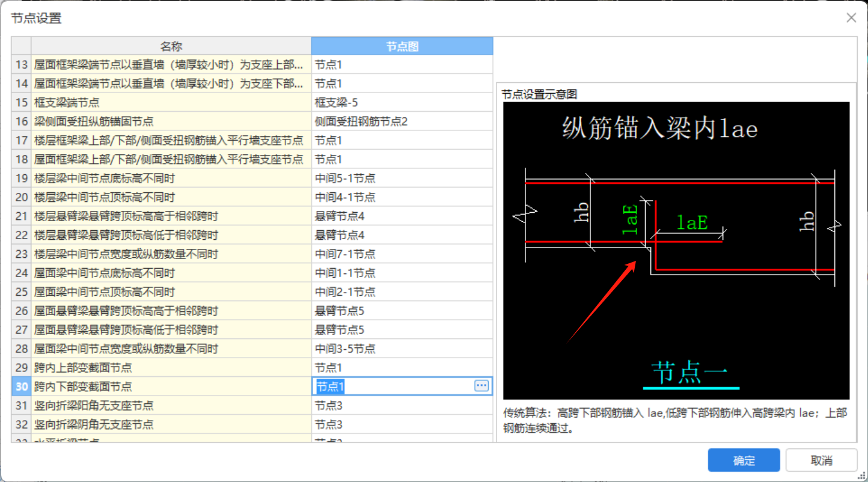The image size is (868, 482).
Task: Click the 节点设置示意图 label
Action: 539,94
